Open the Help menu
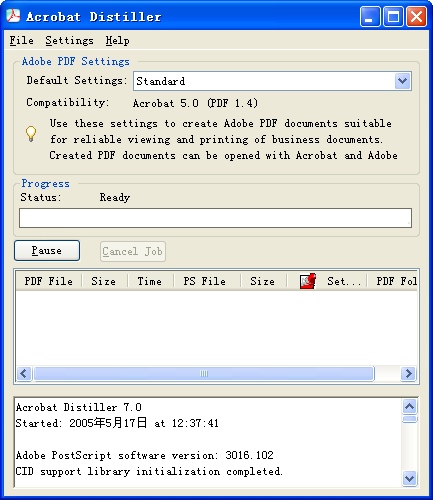This screenshot has width=433, height=500. point(117,41)
